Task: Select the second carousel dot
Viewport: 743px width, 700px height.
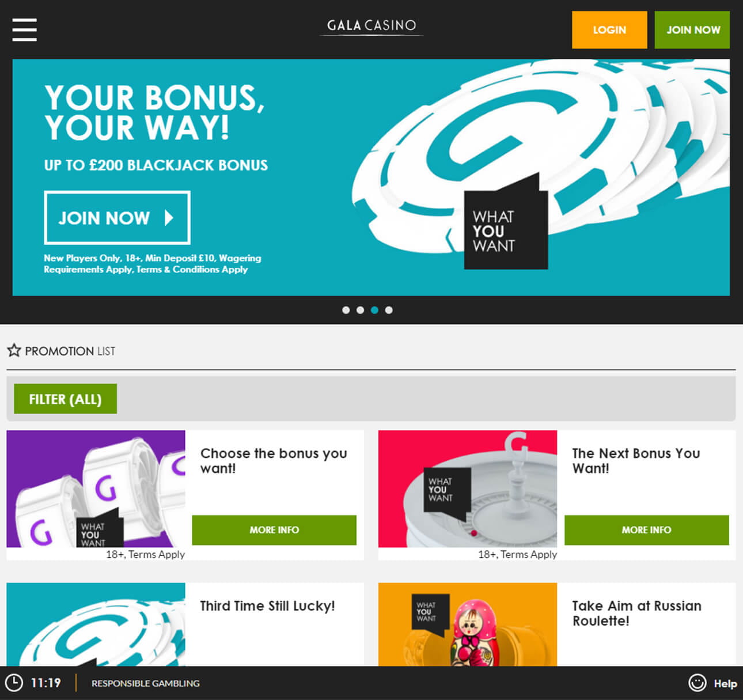Action: [360, 310]
